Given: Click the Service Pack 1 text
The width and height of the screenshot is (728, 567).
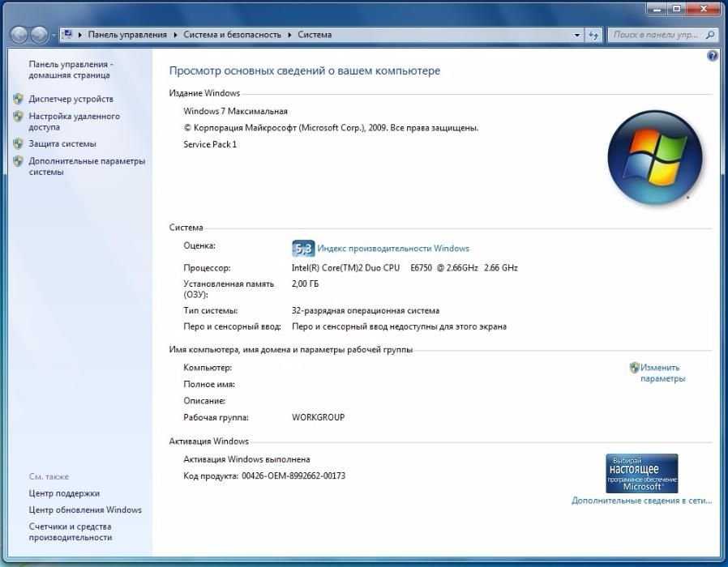Looking at the screenshot, I should (210, 144).
